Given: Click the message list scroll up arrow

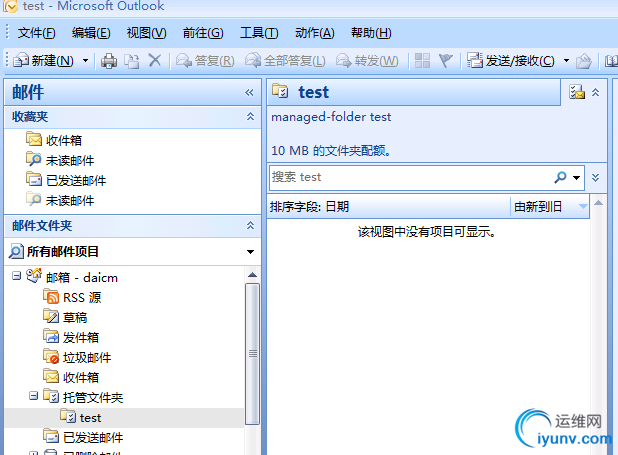Looking at the screenshot, I should point(598,203).
